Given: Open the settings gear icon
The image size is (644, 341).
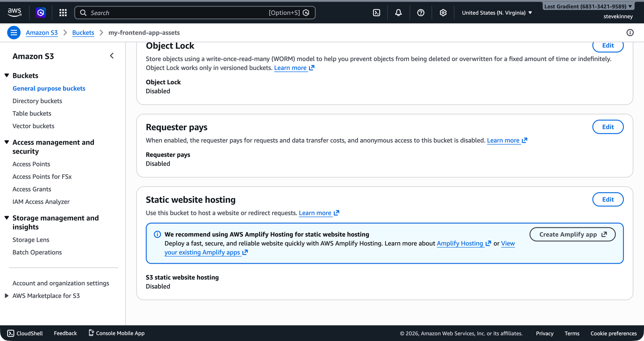Looking at the screenshot, I should (x=443, y=13).
